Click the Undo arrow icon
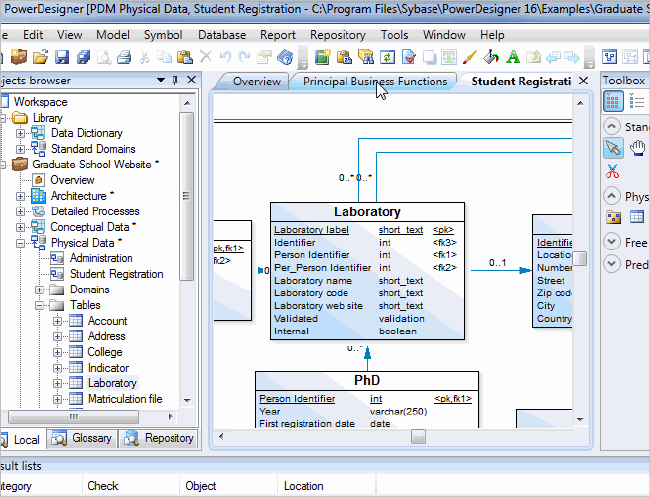 coord(226,56)
